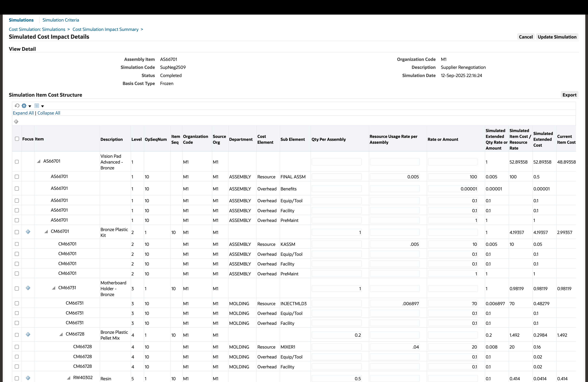Click Export above the cost structure table
Image resolution: width=588 pixels, height=382 pixels.
570,95
